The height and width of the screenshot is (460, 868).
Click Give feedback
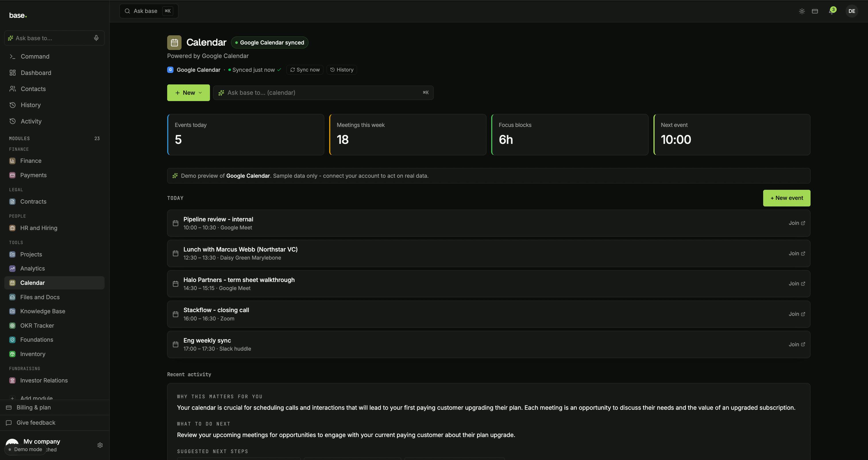(x=54, y=423)
